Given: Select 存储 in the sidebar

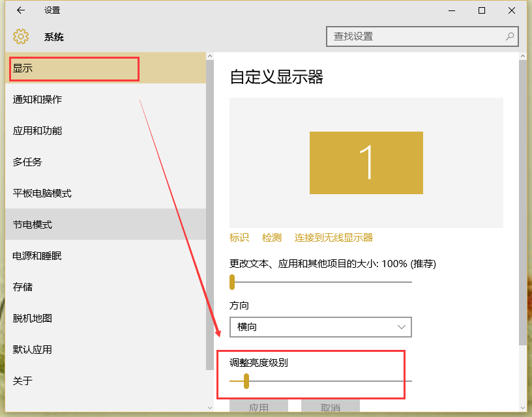Looking at the screenshot, I should (x=106, y=287).
